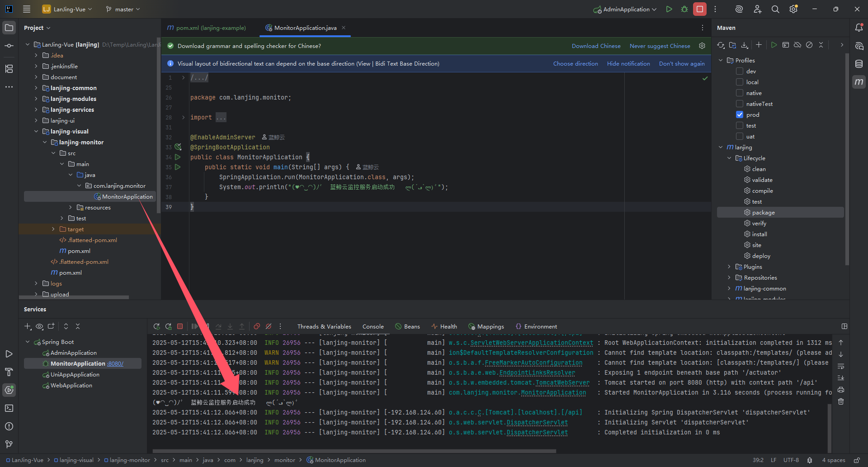Collapse the Maven Profiles node
The width and height of the screenshot is (868, 467).
[x=721, y=60]
